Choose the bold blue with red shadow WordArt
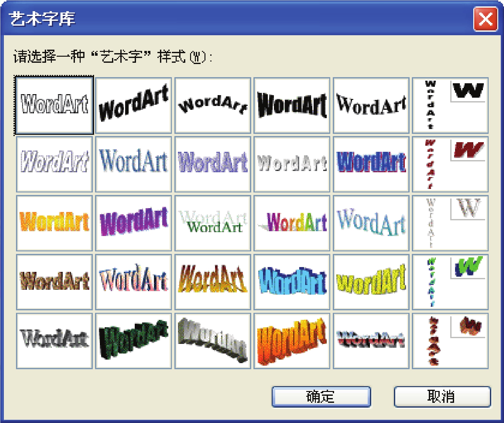Image resolution: width=504 pixels, height=423 pixels. (x=371, y=164)
